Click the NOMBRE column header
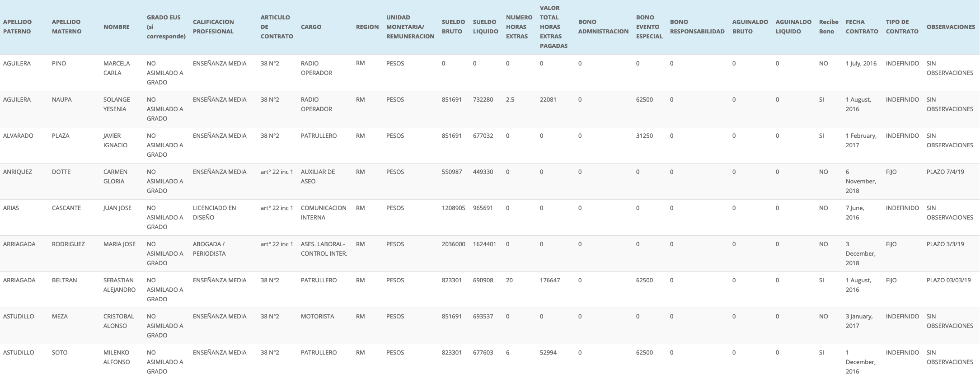This screenshot has height=374, width=980. 116,27
